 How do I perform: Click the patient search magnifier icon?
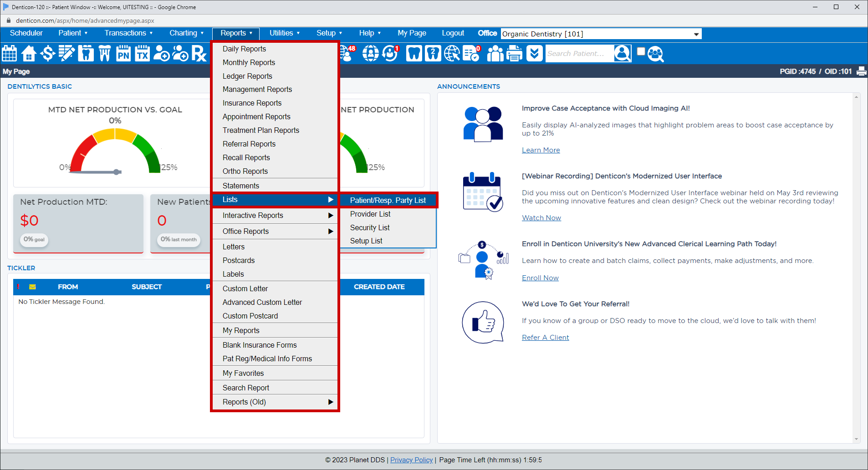[x=623, y=53]
